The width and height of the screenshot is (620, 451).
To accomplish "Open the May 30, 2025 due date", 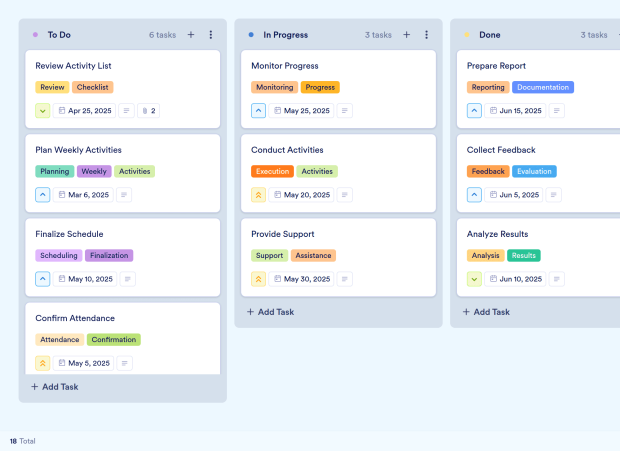I will [x=301, y=279].
